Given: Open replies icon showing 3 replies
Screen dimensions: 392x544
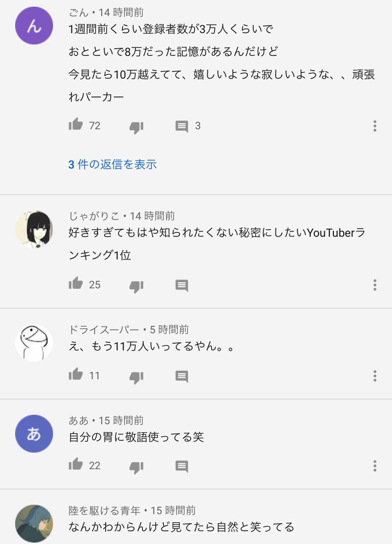Looking at the screenshot, I should tap(182, 126).
